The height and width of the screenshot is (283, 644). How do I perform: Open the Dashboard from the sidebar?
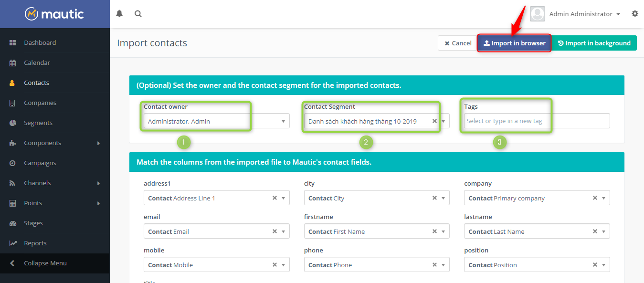pyautogui.click(x=40, y=42)
